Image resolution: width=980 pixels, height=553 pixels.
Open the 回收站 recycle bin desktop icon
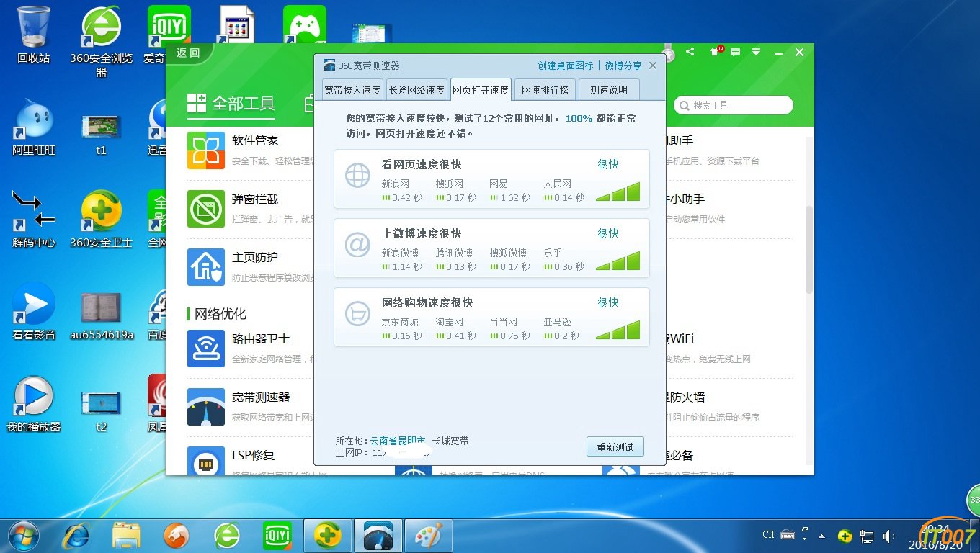click(34, 35)
